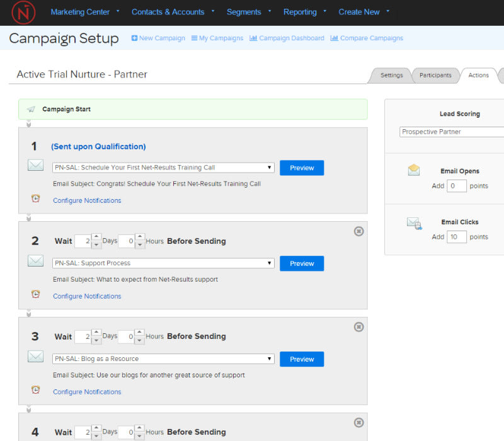Viewport: 504px width, 441px height.
Task: Click the step 3 wait hours field
Action: (x=127, y=336)
